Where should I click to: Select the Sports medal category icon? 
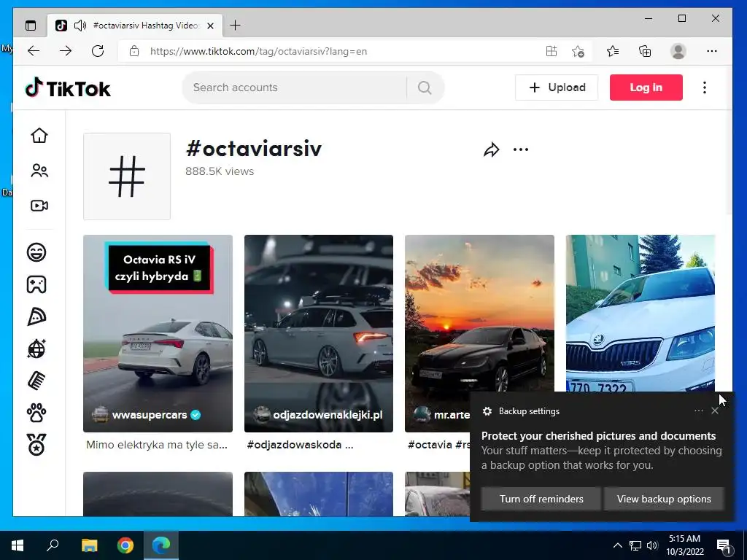pyautogui.click(x=36, y=445)
